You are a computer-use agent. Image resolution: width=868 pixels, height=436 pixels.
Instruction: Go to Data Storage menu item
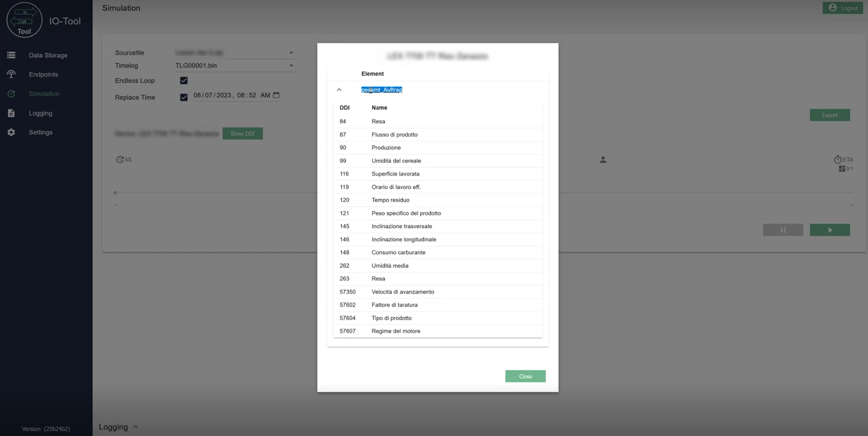point(48,55)
